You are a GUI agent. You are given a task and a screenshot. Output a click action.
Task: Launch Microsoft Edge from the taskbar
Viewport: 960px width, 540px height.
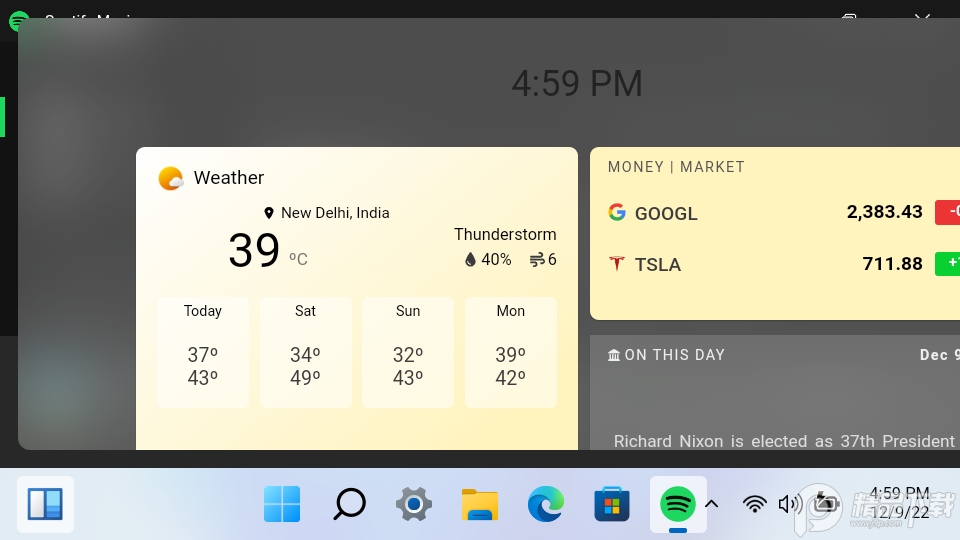(546, 504)
